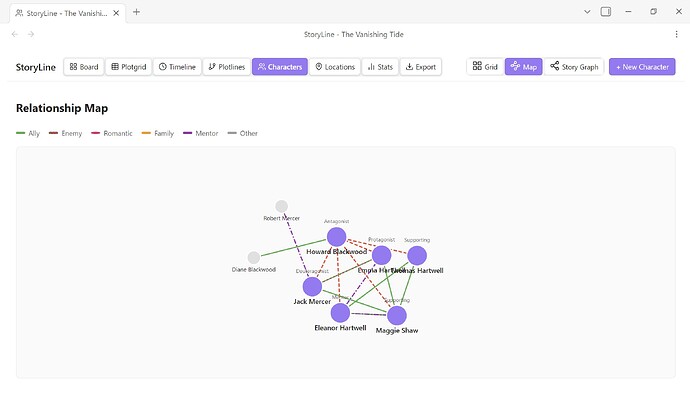Click the Howard Blackwood node
Image resolution: width=690 pixels, height=401 pixels.
pyautogui.click(x=337, y=237)
